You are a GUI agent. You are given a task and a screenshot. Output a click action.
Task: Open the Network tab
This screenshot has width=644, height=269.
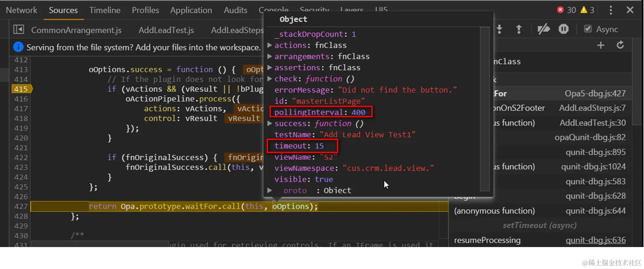pos(22,10)
